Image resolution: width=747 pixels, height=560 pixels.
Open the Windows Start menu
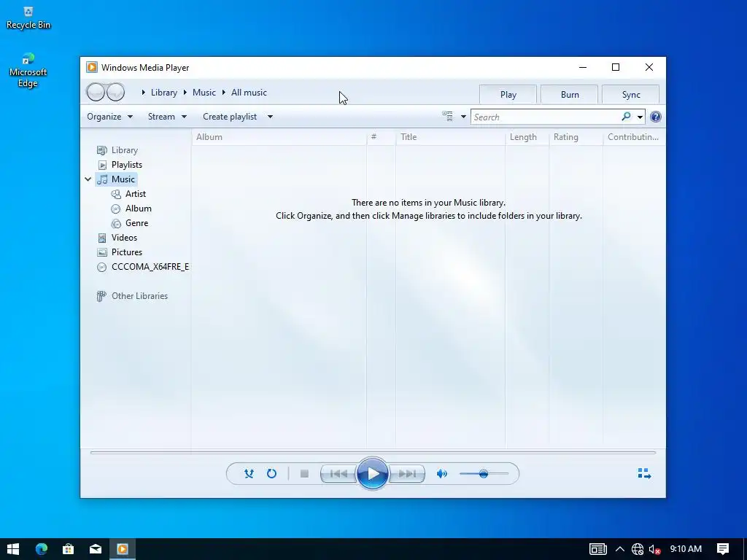click(x=13, y=549)
